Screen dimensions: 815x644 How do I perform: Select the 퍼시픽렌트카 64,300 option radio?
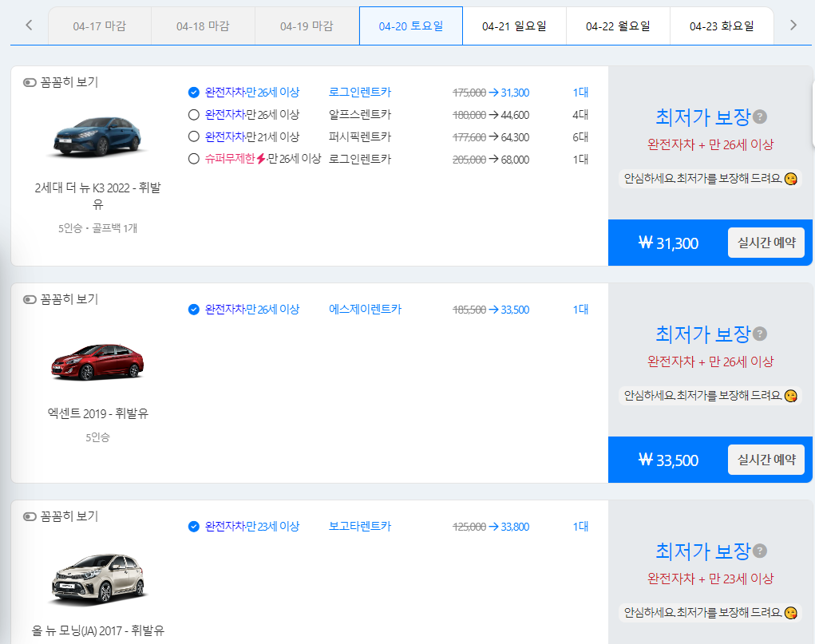click(x=193, y=136)
